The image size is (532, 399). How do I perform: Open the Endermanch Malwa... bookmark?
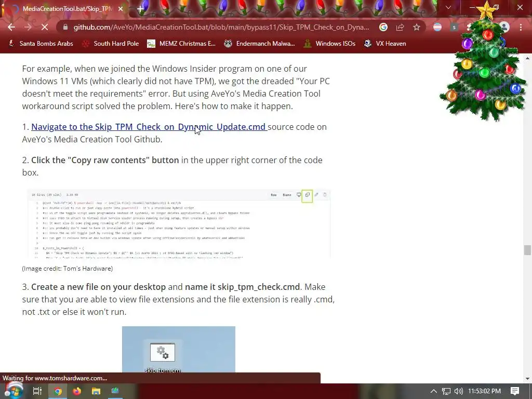[x=260, y=44]
